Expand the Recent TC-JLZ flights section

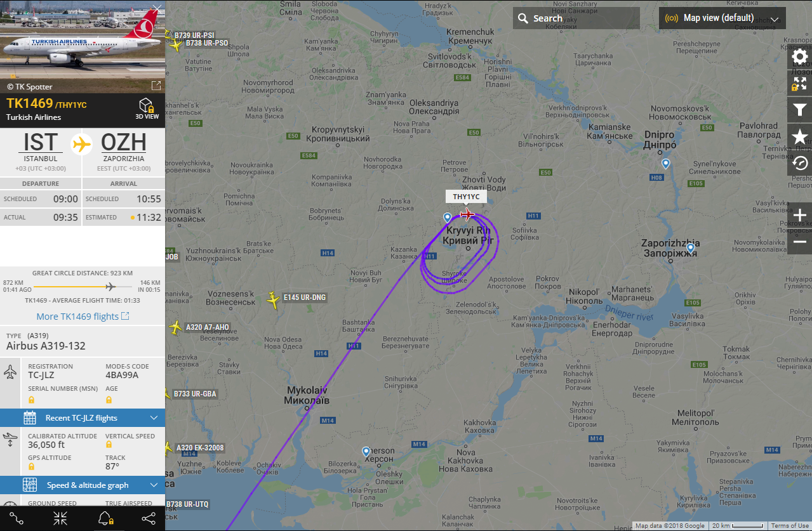pyautogui.click(x=83, y=418)
